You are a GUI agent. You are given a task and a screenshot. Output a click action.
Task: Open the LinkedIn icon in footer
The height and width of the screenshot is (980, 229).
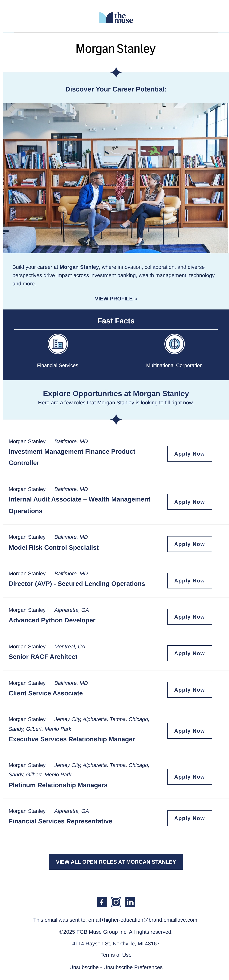tap(130, 902)
